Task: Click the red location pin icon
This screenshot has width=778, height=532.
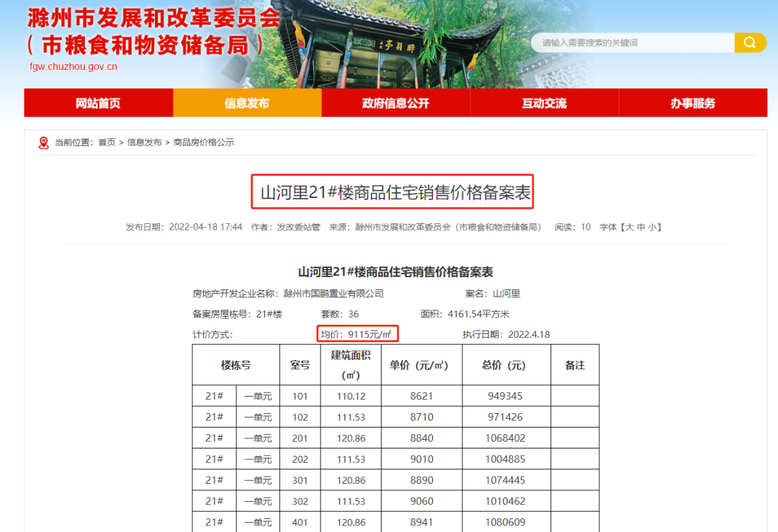Action: pos(44,143)
